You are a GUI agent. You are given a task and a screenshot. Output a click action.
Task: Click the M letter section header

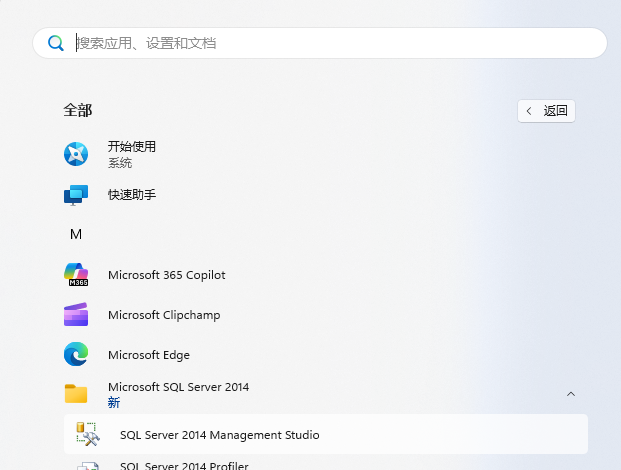76,234
